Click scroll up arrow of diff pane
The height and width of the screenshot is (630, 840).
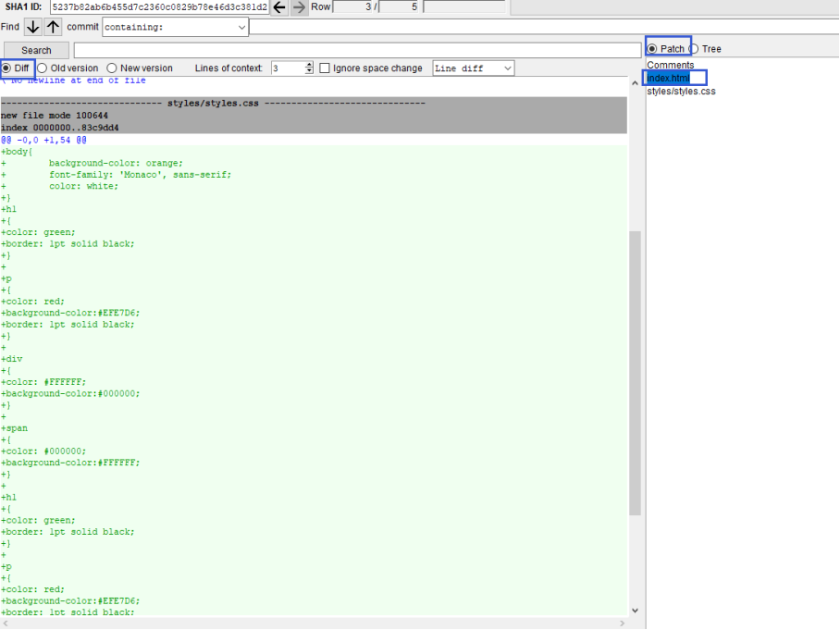635,83
